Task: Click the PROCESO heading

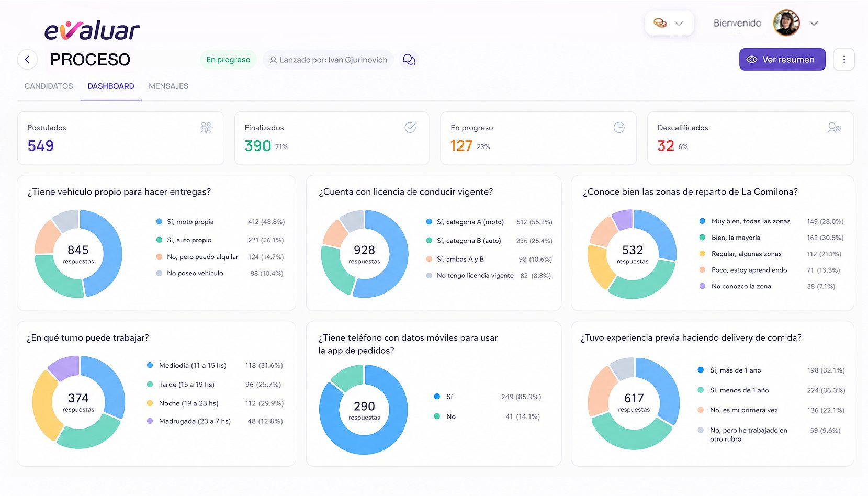Action: [x=90, y=60]
